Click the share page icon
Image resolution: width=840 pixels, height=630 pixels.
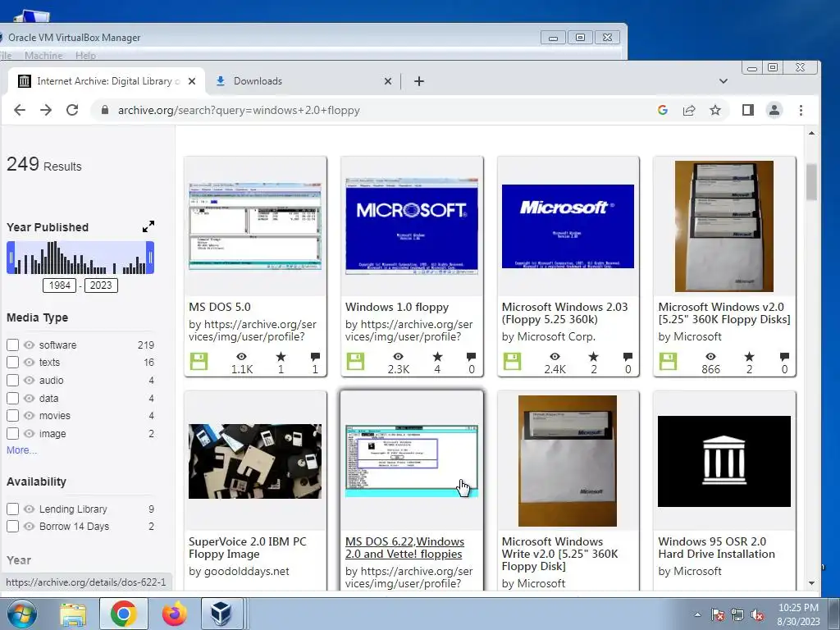tap(689, 111)
